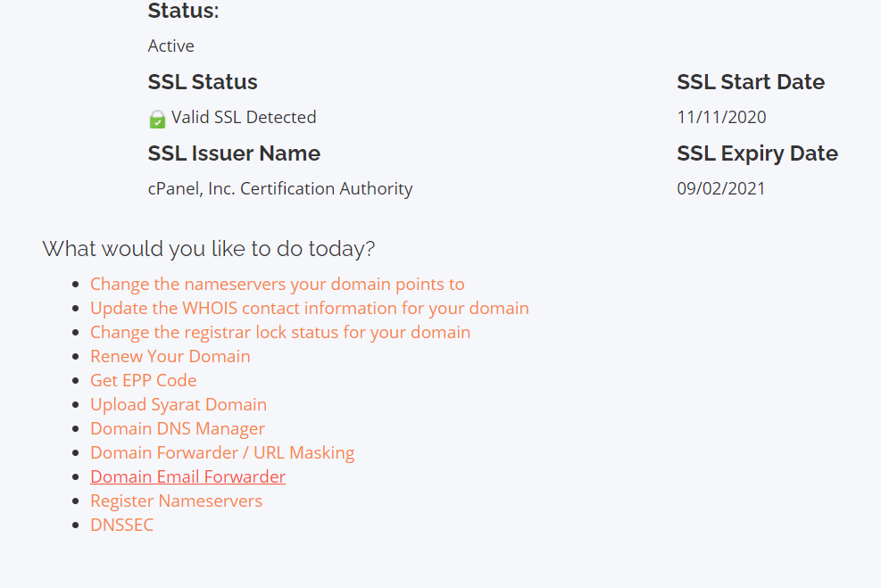881x588 pixels.
Task: Click the cPanel, Inc. Certification Authority text
Action: pyautogui.click(x=279, y=189)
